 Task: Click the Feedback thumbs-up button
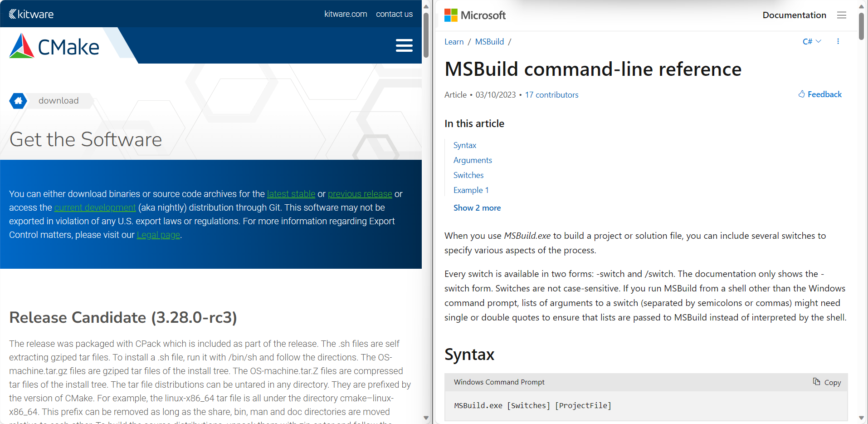coord(820,94)
